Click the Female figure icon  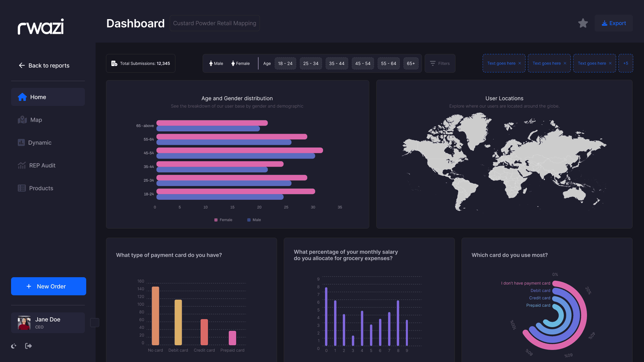pos(233,63)
